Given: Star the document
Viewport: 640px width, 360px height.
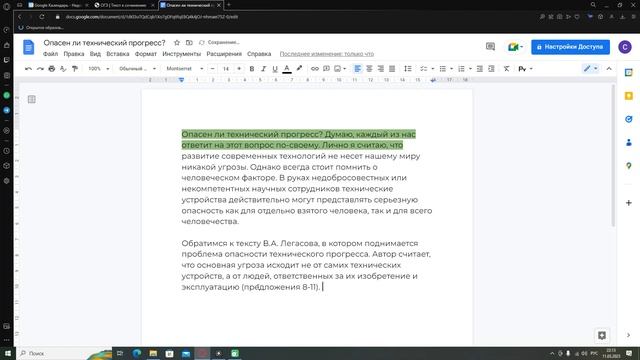Looking at the screenshot, I should 177,42.
